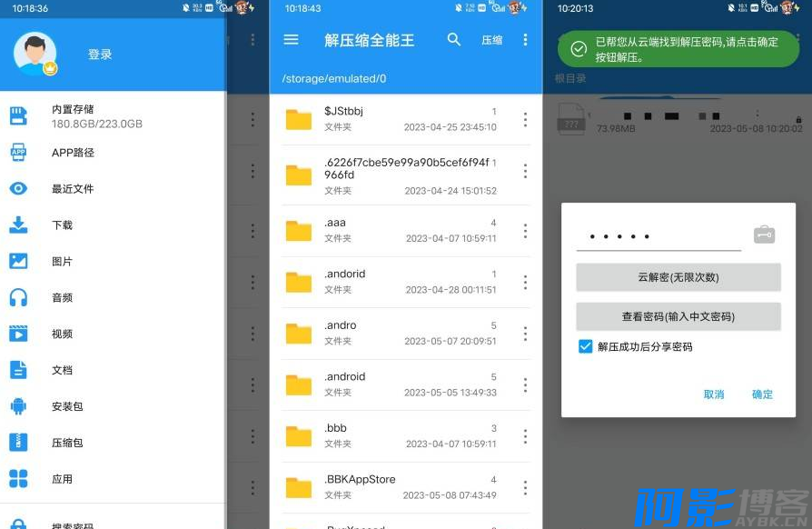Open 最近文件 recent files
Viewport: 812px width, 529px height.
pos(113,188)
